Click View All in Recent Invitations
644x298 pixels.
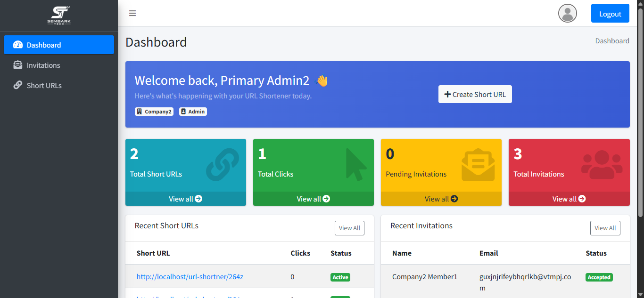[605, 228]
